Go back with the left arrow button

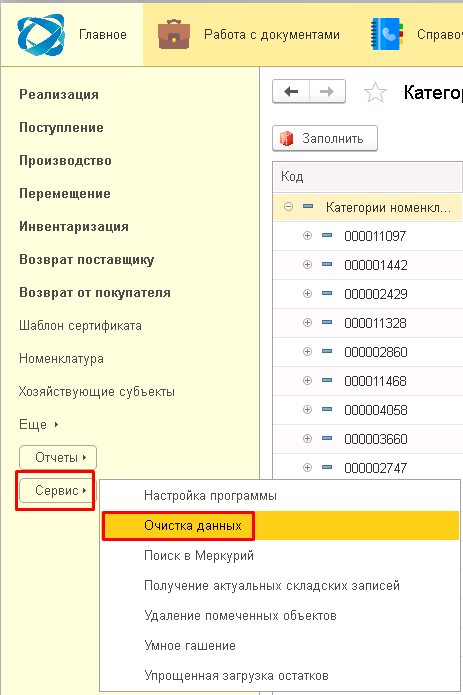291,92
